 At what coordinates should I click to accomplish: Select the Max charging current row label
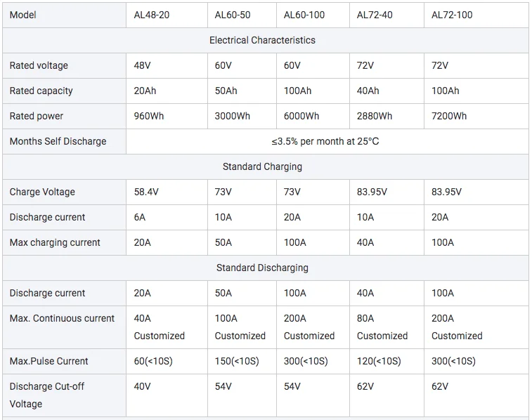(56, 242)
